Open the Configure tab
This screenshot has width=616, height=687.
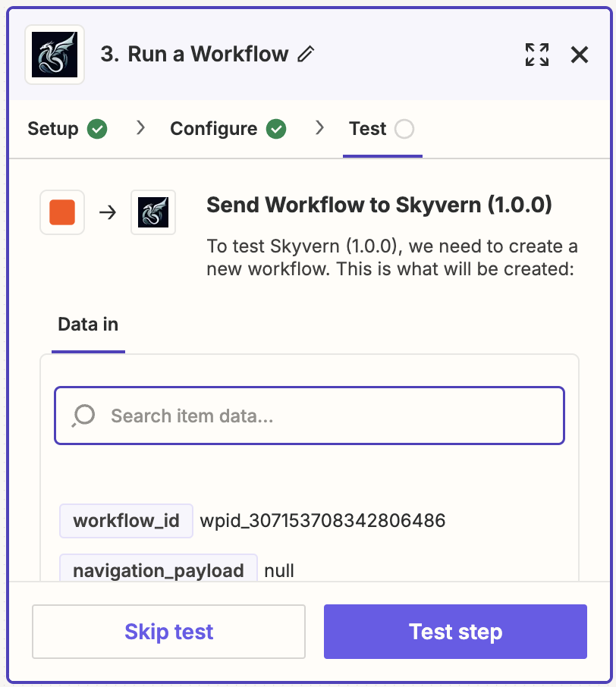214,129
